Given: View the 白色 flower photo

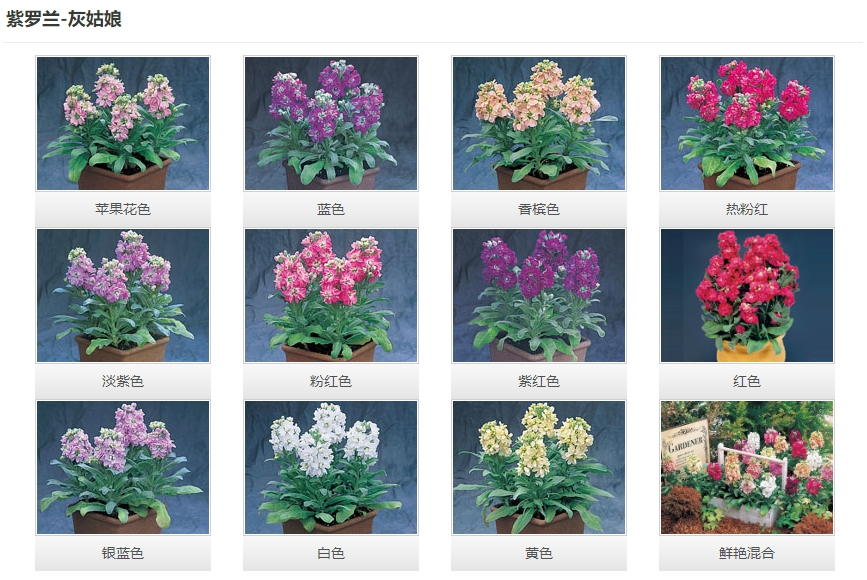Looking at the screenshot, I should pos(331,467).
